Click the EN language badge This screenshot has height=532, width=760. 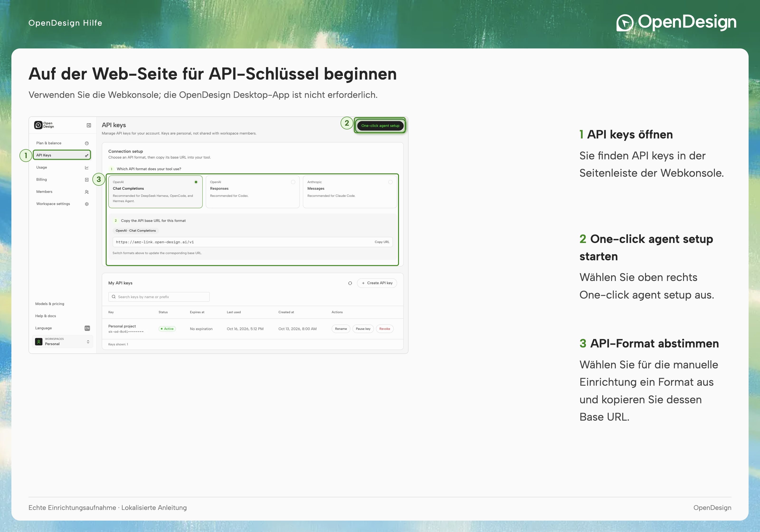[x=87, y=328]
